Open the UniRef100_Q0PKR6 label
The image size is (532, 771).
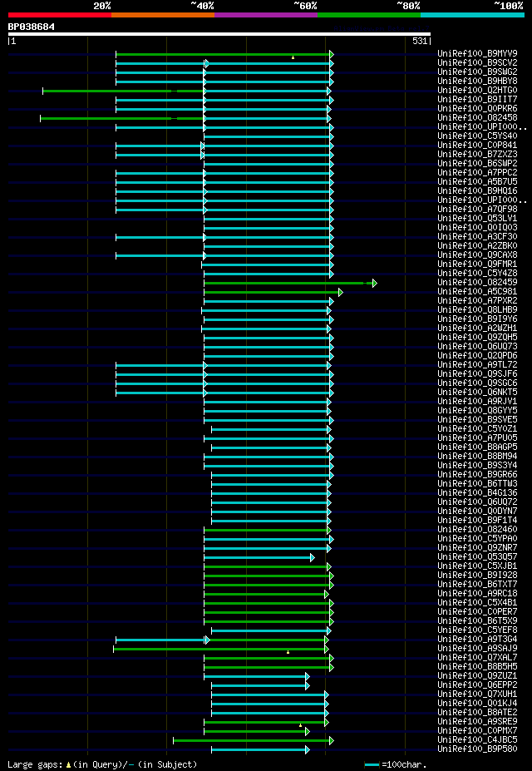477,109
